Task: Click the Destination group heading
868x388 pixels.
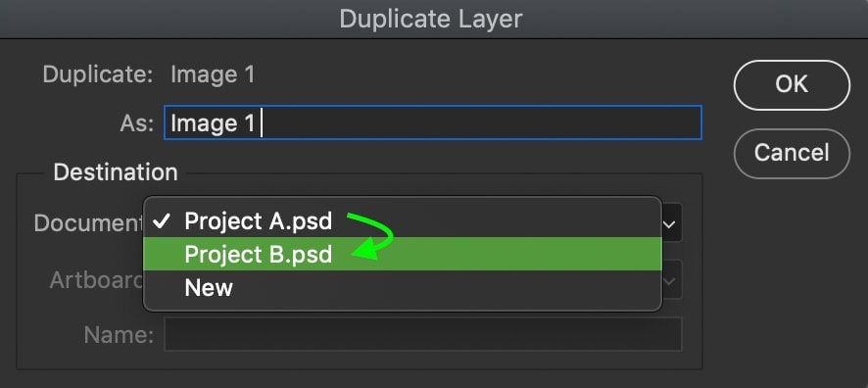Action: coord(116,172)
